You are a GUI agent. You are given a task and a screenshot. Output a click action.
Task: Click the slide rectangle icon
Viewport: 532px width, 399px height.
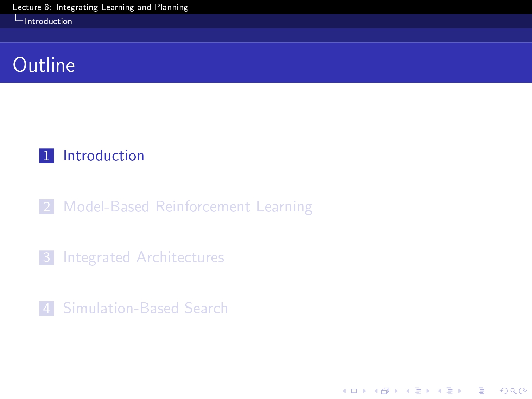354,391
